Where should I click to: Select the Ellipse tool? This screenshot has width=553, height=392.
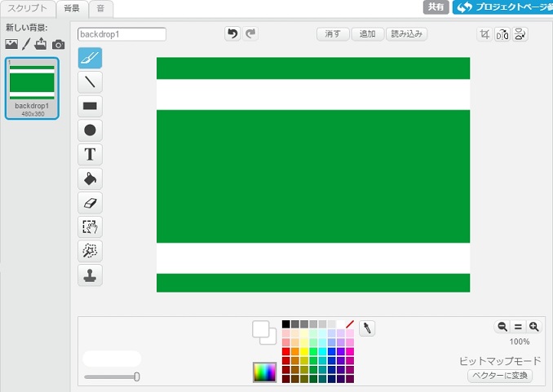90,130
